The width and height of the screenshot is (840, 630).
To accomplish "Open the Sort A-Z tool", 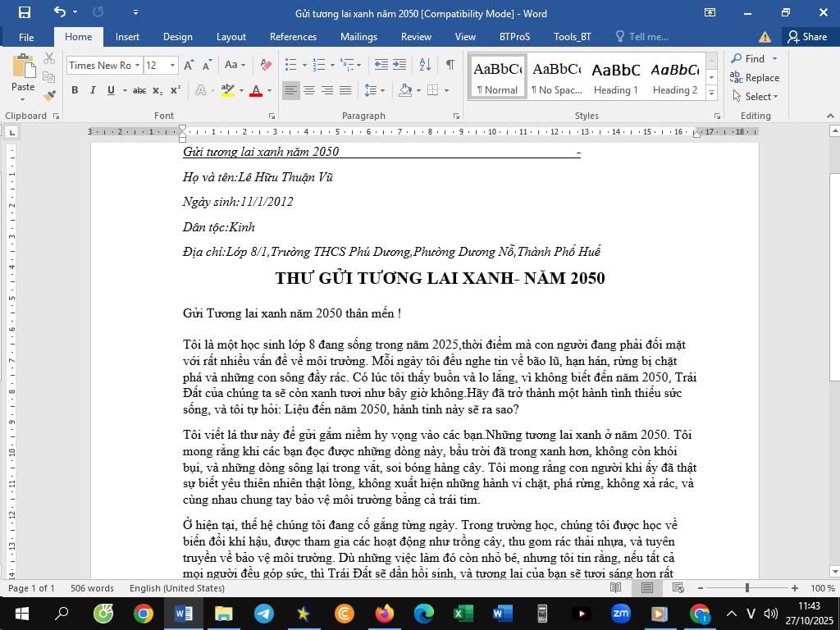I will [x=425, y=65].
